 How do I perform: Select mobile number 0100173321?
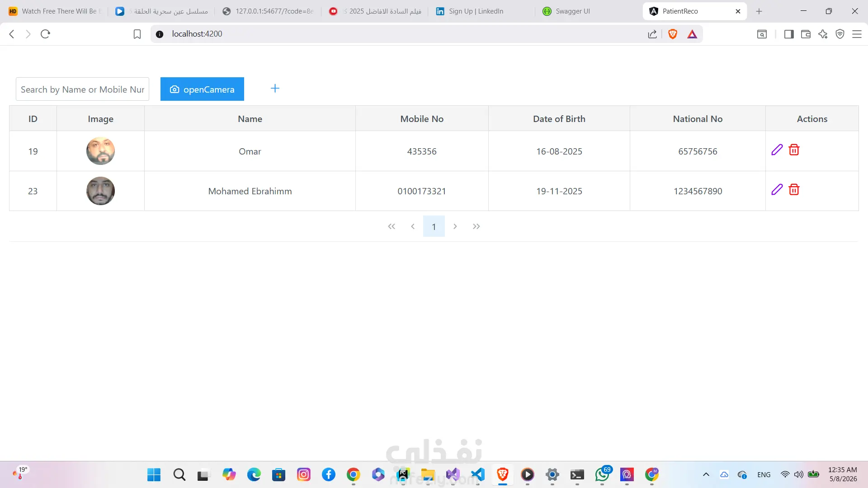[422, 191]
